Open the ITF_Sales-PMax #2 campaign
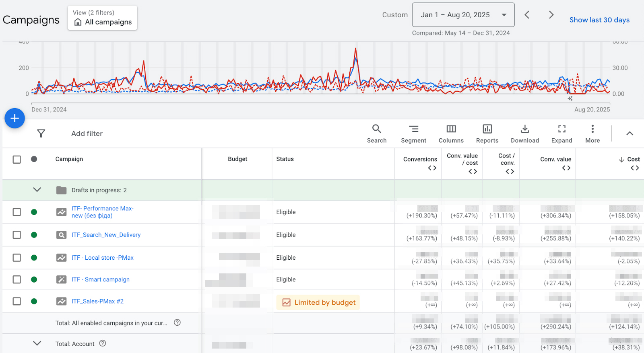This screenshot has width=644, height=353. coord(97,301)
